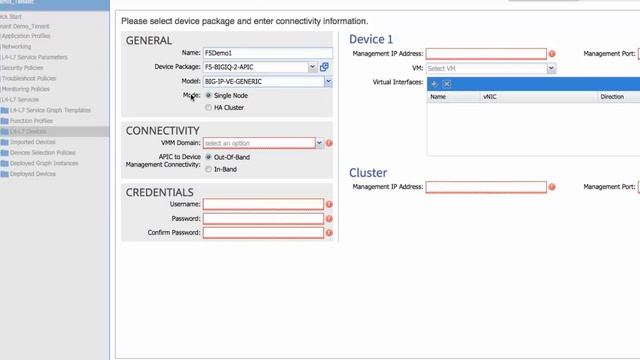Open Function Profiles tree item
The width and height of the screenshot is (640, 360).
pyautogui.click(x=31, y=121)
